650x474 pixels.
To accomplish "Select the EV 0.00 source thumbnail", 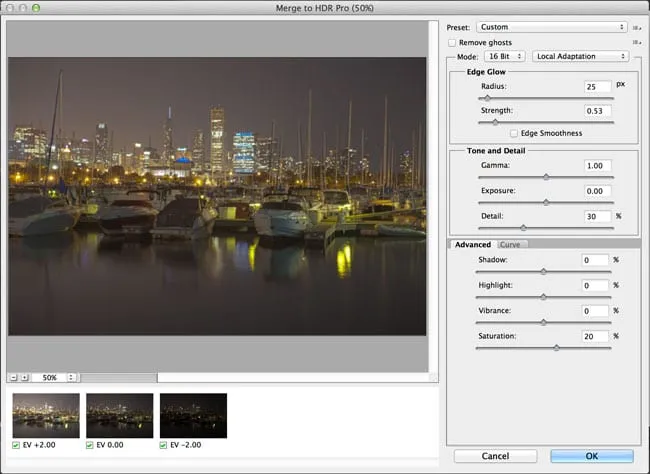I will [x=119, y=415].
